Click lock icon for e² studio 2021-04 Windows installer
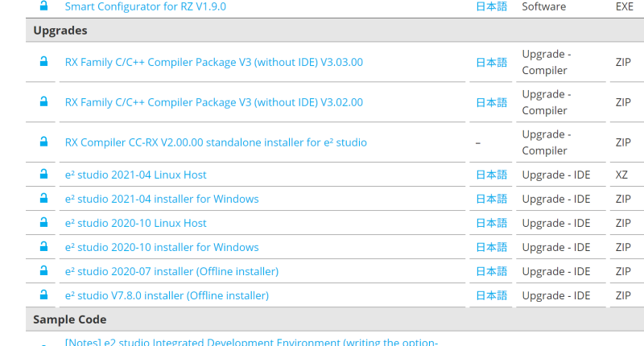 pos(43,199)
